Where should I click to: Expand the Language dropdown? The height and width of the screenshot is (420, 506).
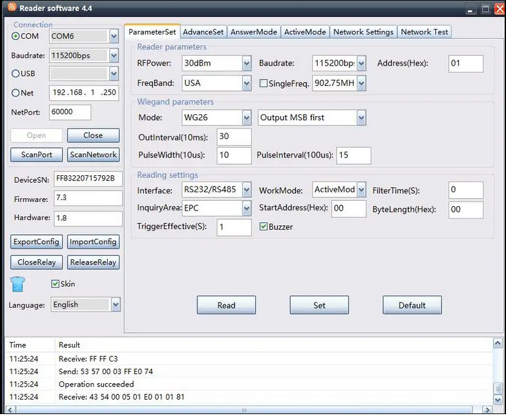tap(116, 304)
